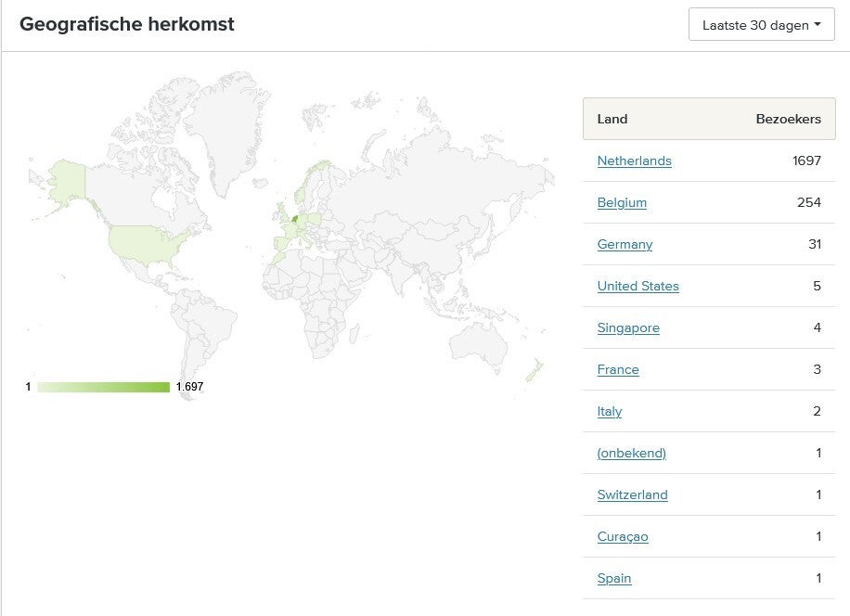850x616 pixels.
Task: Click the Belgium link in table
Action: pyautogui.click(x=622, y=202)
